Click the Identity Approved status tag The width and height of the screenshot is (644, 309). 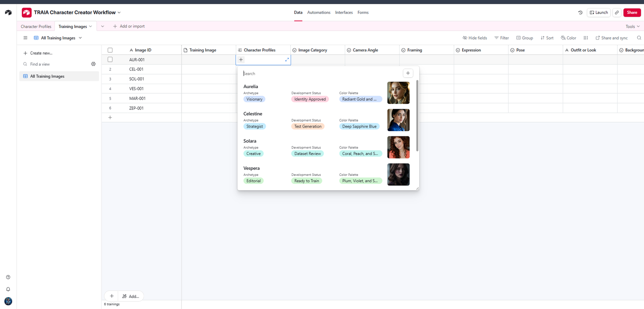[x=310, y=99]
